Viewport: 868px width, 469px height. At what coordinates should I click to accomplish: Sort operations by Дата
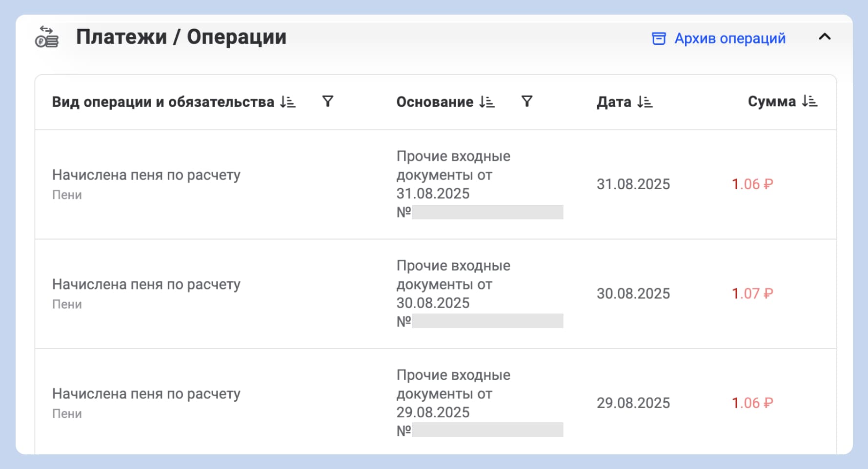pos(645,102)
